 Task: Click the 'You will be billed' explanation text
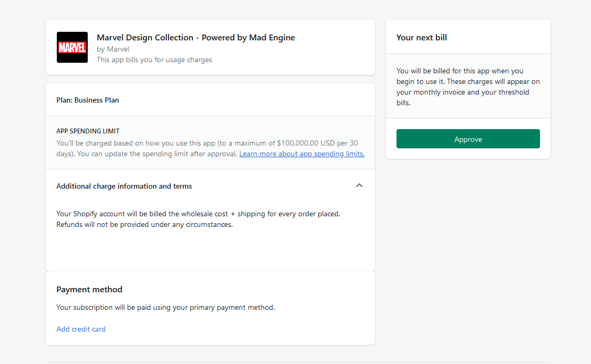click(468, 87)
